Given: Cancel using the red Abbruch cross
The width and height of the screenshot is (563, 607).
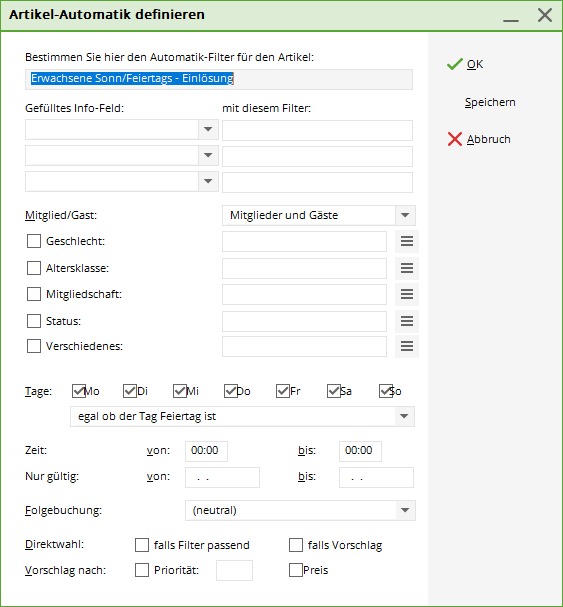Looking at the screenshot, I should [x=455, y=139].
